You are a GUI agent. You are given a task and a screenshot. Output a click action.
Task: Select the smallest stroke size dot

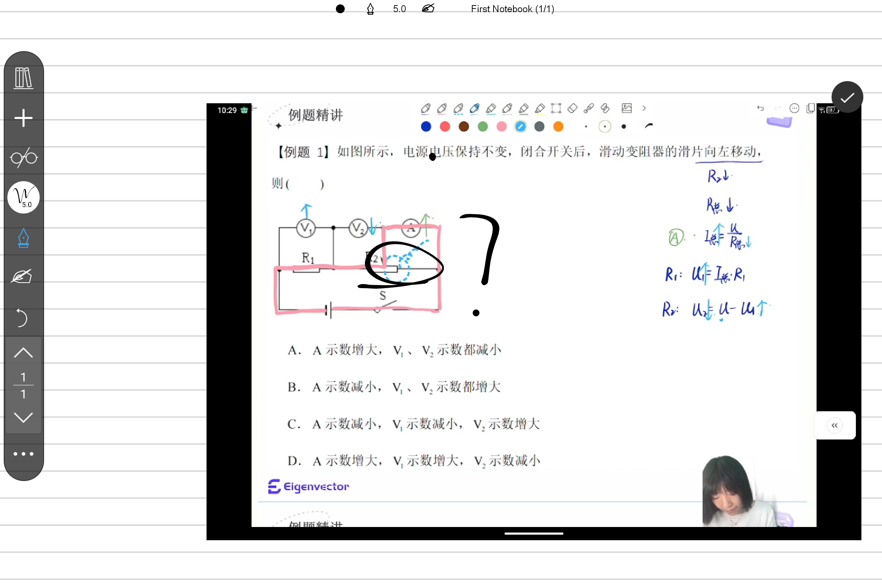[x=586, y=127]
